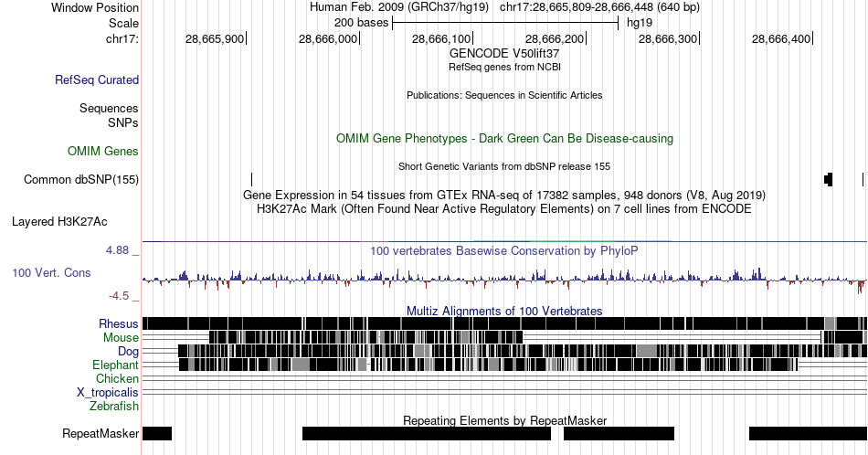
Task: Click the longest RepeatMasker block below 28,666,100
Action: coord(427,433)
